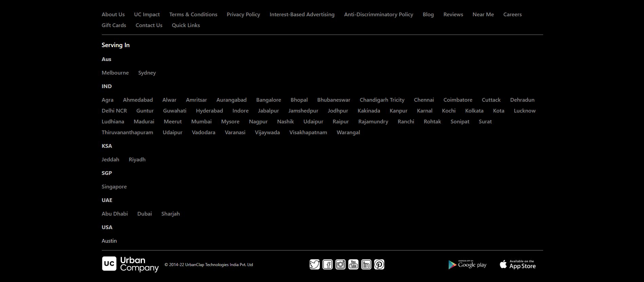
Task: Open the Pinterest social icon
Action: pos(379,264)
